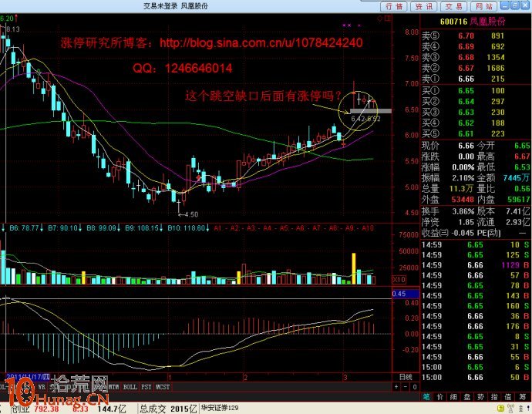Click 最低 low value 6.53
This screenshot has height=414, width=532.
(522, 167)
